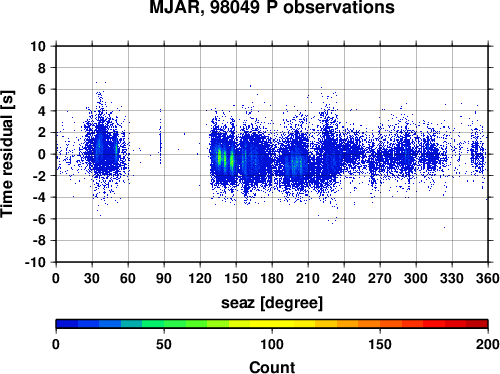
Task: Click the x-axis tick label 90
Action: click(164, 278)
